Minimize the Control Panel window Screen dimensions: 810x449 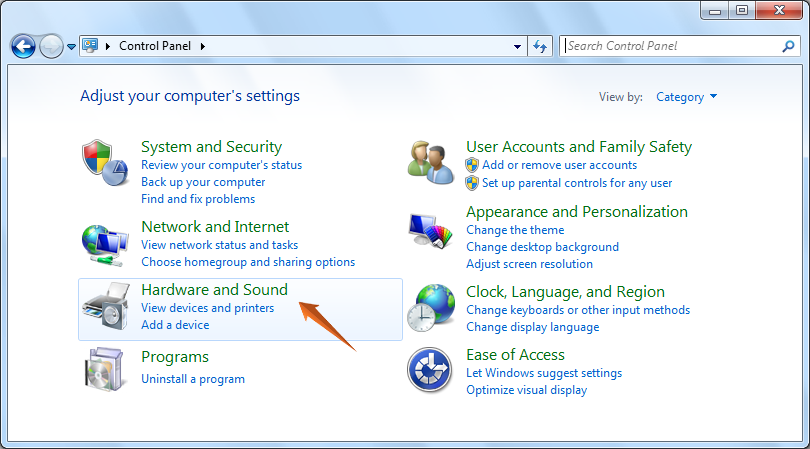click(715, 10)
